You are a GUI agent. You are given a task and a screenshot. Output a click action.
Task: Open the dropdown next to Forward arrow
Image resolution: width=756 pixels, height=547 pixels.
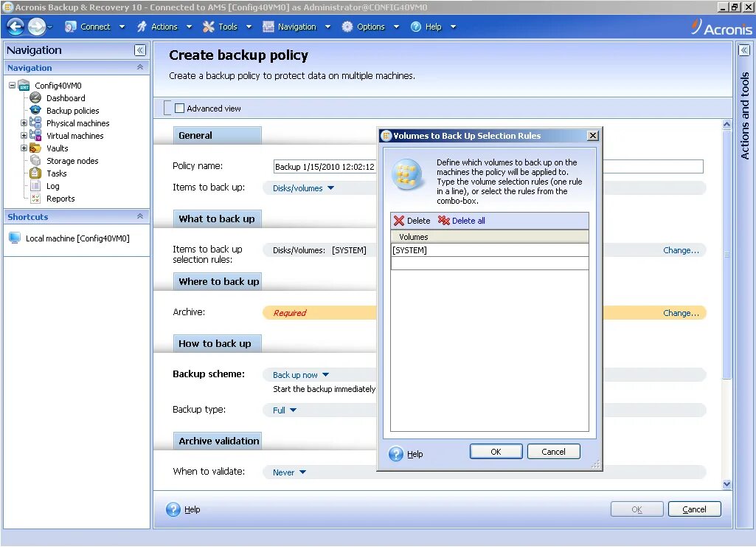click(49, 27)
